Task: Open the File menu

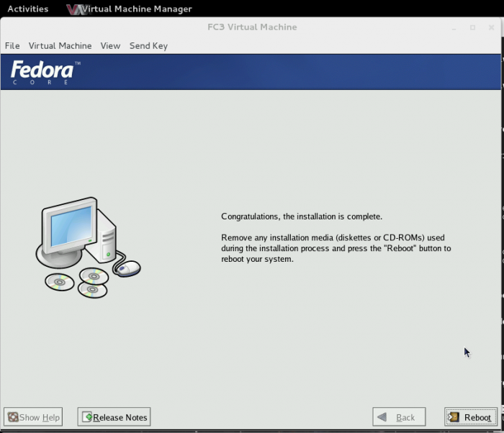Action: tap(12, 46)
